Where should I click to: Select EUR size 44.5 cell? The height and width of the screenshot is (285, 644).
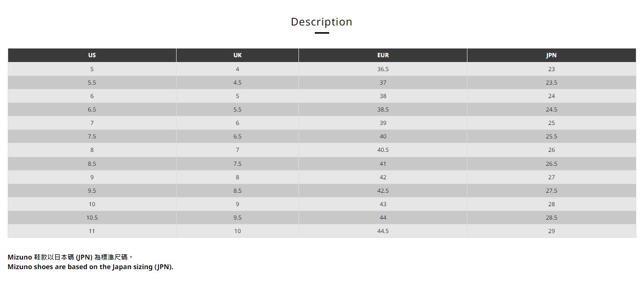coord(383,231)
